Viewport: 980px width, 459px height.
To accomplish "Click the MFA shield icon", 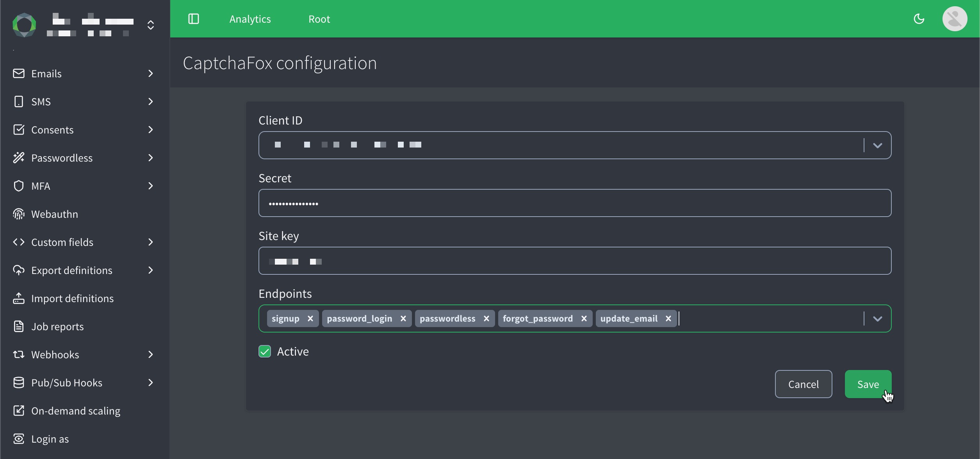I will point(19,186).
